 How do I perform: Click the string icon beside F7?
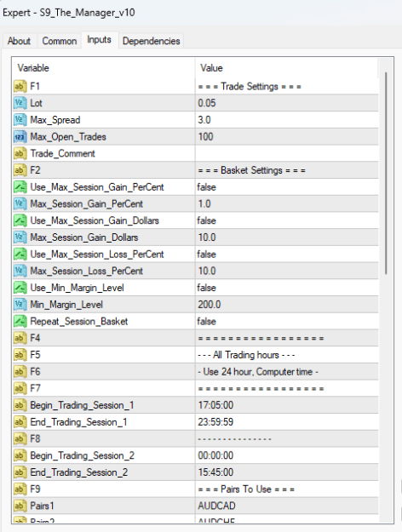click(20, 388)
